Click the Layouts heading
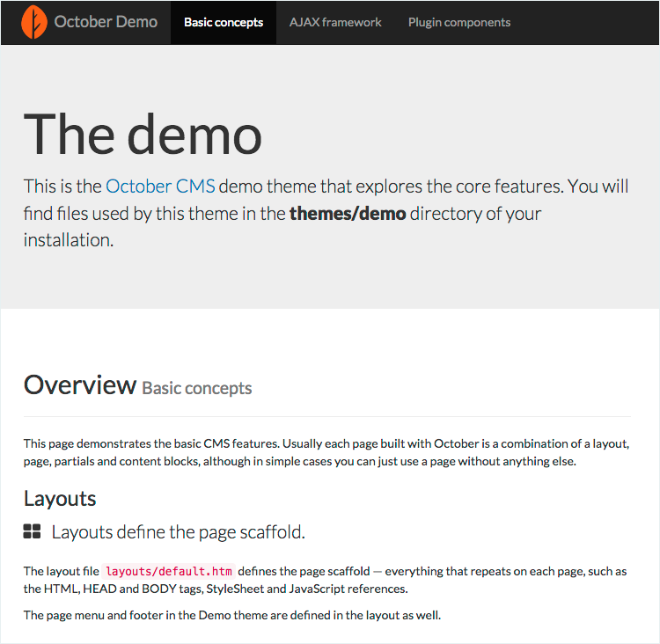Image resolution: width=660 pixels, height=644 pixels. 60,499
